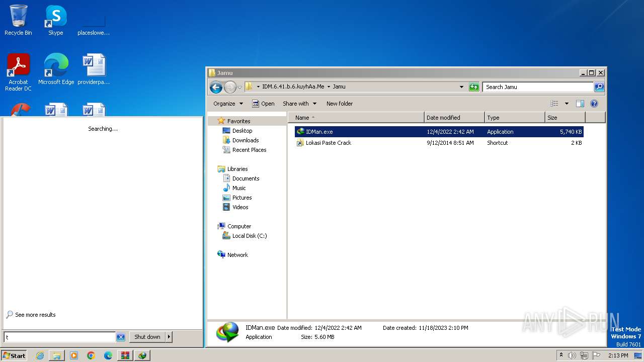Click the Shut down button
644x362 pixels.
(147, 337)
